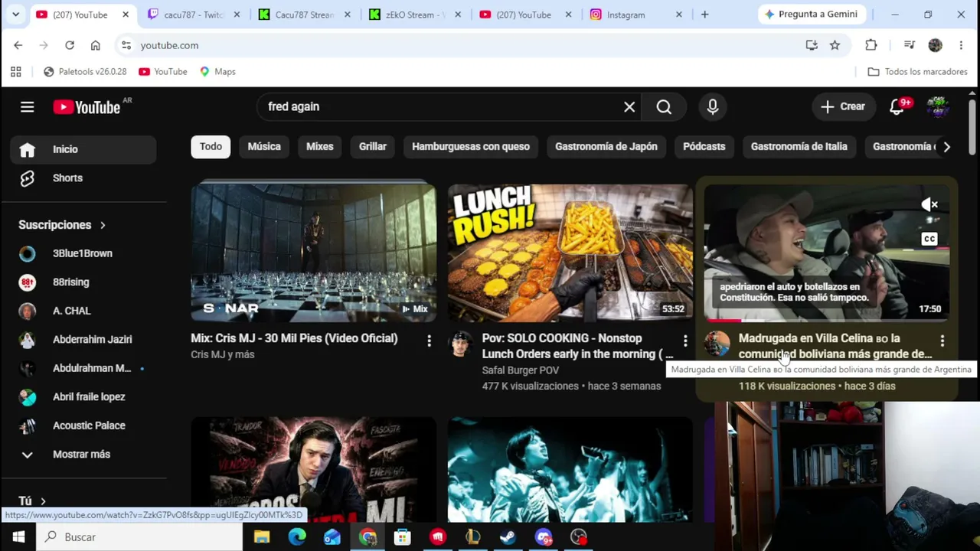The width and height of the screenshot is (980, 551).
Task: Go back in the browser
Action: click(18, 45)
